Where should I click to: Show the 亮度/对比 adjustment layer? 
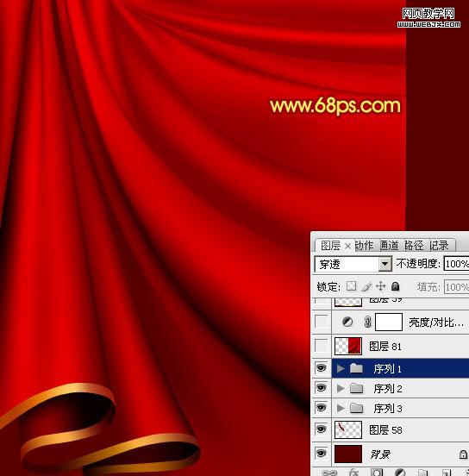[322, 322]
